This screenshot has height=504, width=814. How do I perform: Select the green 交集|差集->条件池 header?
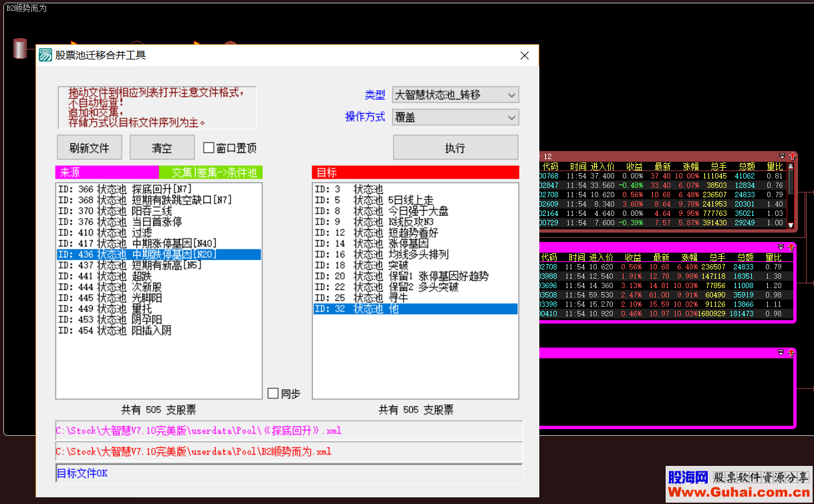click(x=211, y=172)
